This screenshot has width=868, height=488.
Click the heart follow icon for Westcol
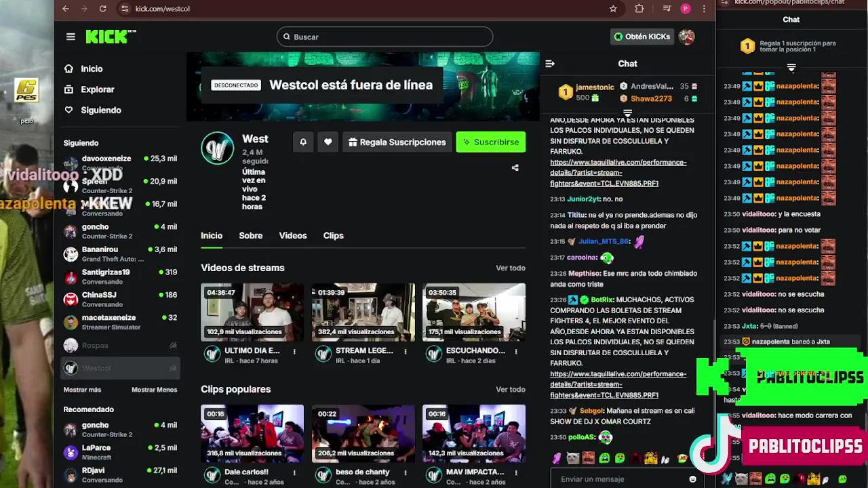[x=328, y=142]
